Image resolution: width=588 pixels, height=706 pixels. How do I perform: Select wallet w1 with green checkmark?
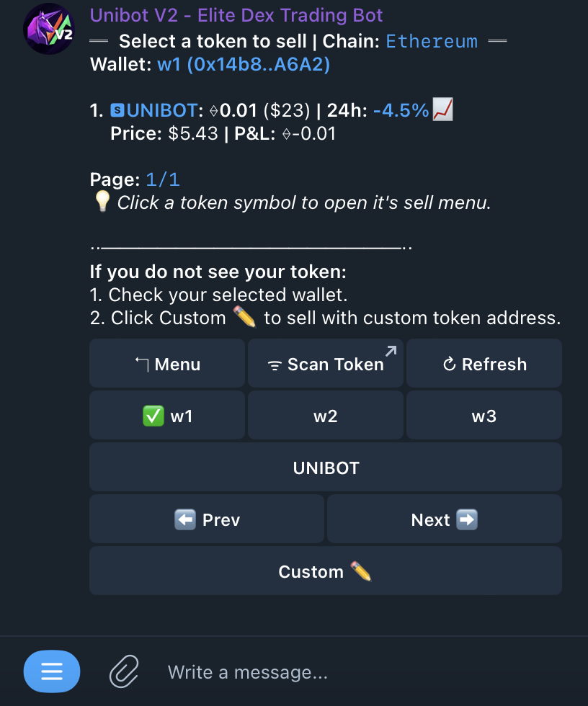click(x=167, y=415)
